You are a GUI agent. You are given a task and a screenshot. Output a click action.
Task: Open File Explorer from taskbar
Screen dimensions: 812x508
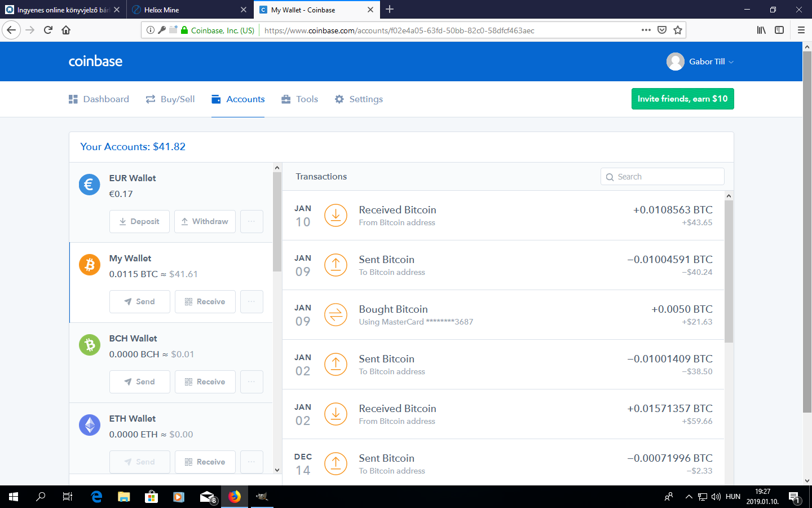(123, 497)
